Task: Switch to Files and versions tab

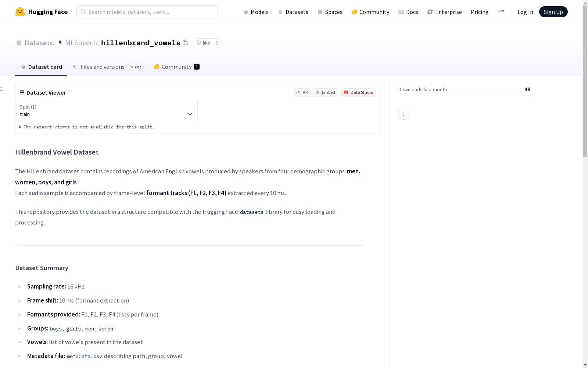Action: [108, 67]
